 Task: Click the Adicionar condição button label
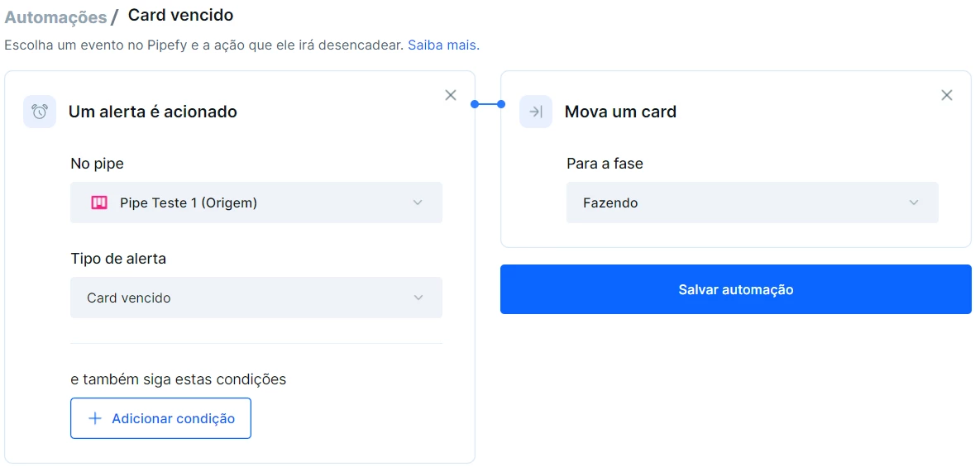(x=173, y=418)
